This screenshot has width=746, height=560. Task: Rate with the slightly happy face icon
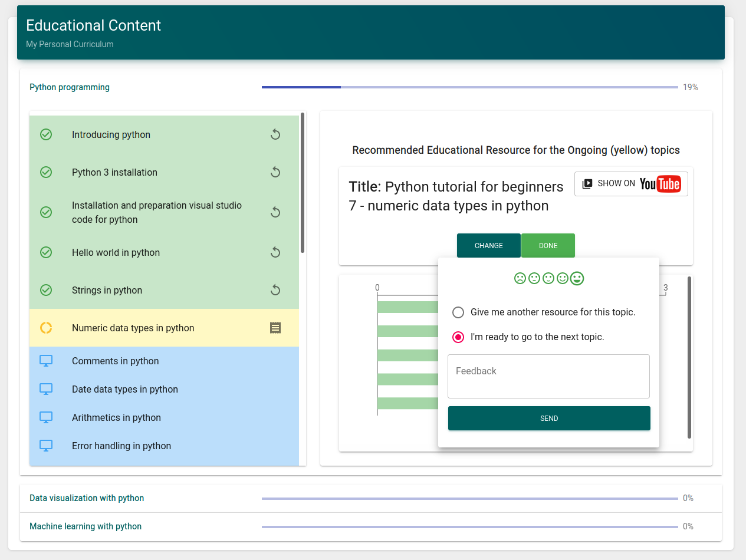click(563, 278)
